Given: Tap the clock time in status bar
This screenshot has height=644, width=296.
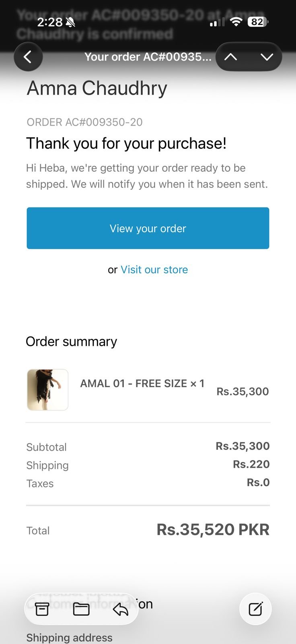Looking at the screenshot, I should tap(50, 22).
